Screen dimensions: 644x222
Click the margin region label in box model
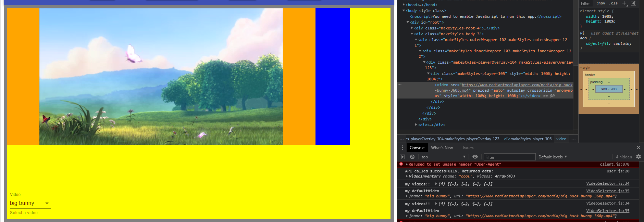tap(585, 68)
